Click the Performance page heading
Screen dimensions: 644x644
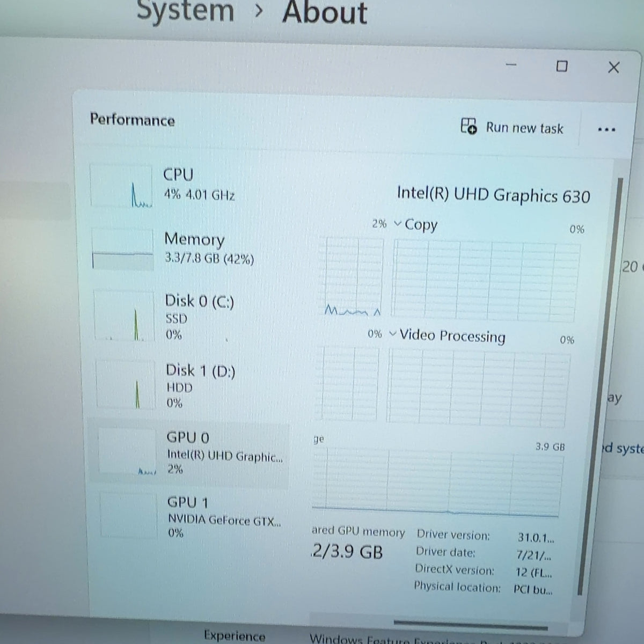coord(132,119)
